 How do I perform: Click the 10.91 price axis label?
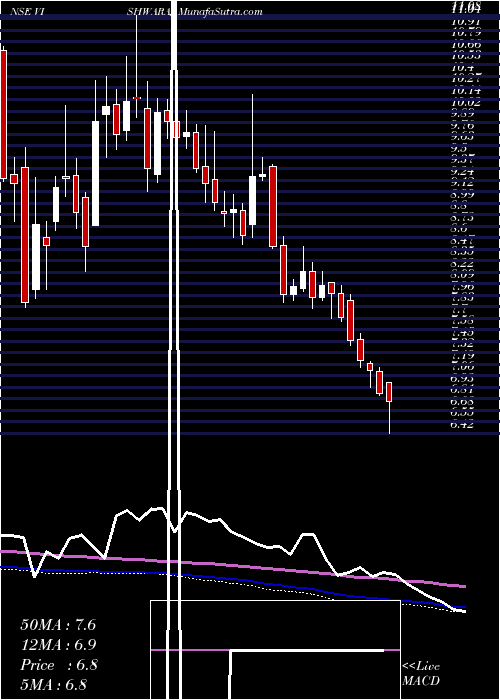466,22
